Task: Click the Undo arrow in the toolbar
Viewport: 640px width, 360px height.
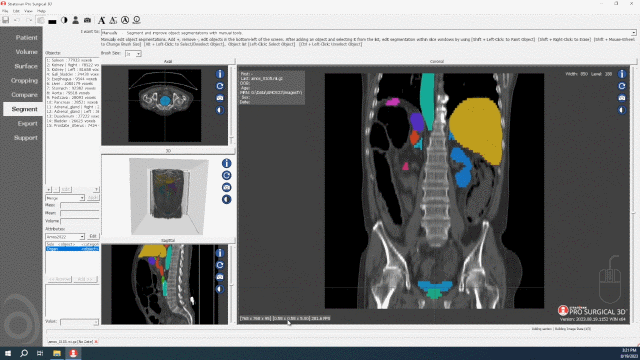Action: tap(17, 20)
